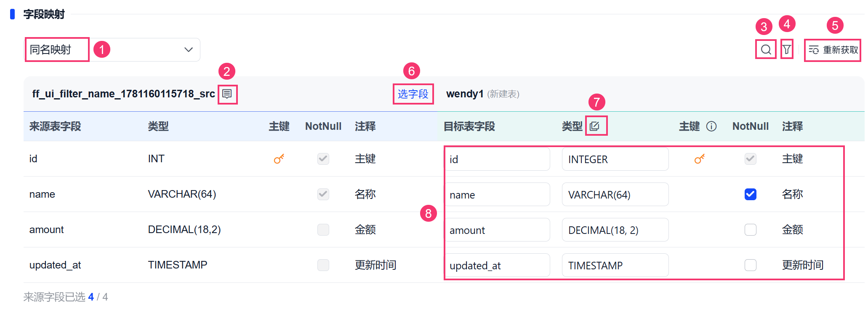Image resolution: width=868 pixels, height=314 pixels.
Task: Uncheck NotNull for target name field
Action: [751, 194]
